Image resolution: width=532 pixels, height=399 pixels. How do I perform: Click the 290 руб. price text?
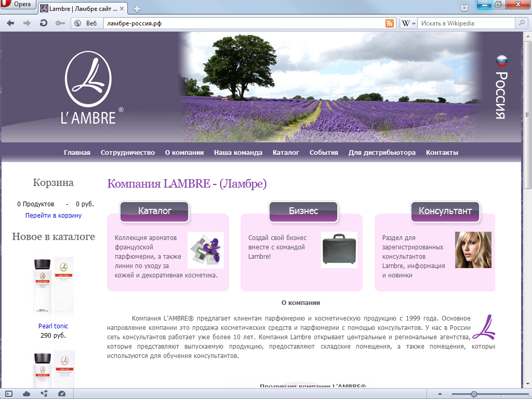[x=54, y=336]
